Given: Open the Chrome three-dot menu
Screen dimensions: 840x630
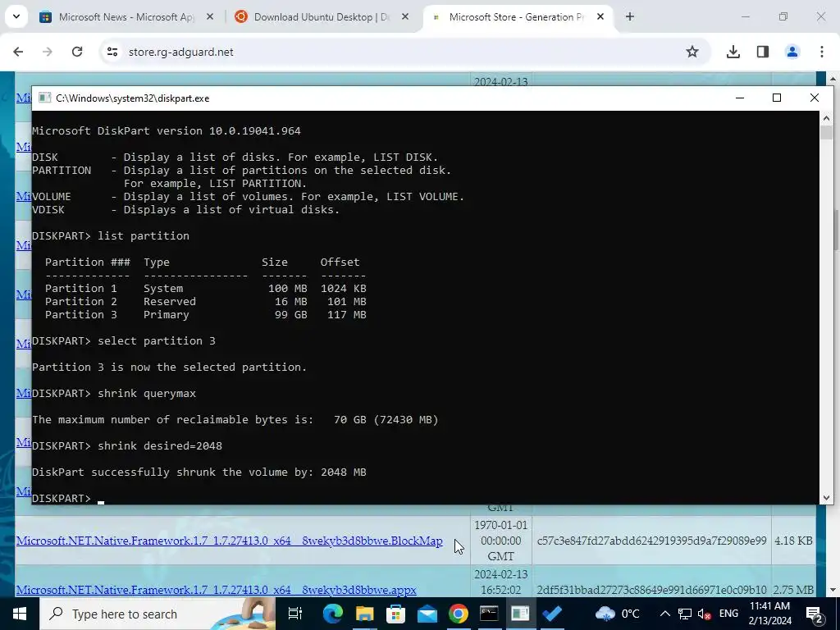Looking at the screenshot, I should pyautogui.click(x=822, y=52).
